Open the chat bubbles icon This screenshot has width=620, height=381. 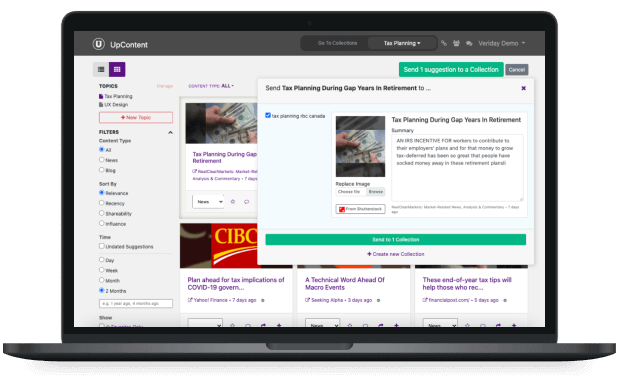coord(469,43)
